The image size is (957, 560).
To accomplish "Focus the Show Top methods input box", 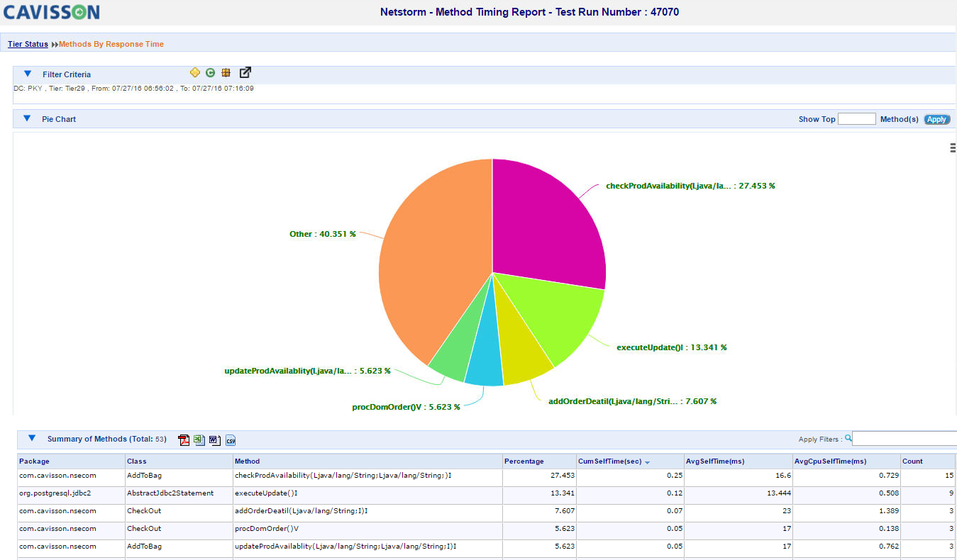I will tap(857, 119).
